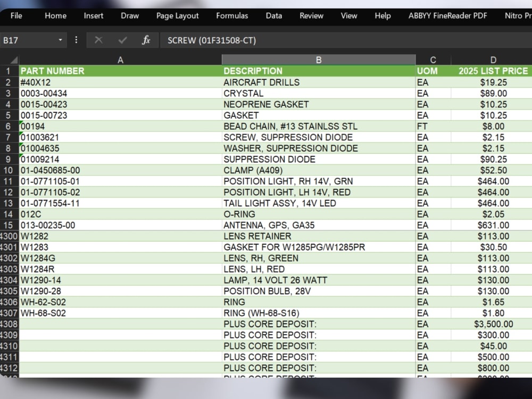Select the CLAMP (A409) cell
This screenshot has height=399, width=532.
(x=319, y=170)
